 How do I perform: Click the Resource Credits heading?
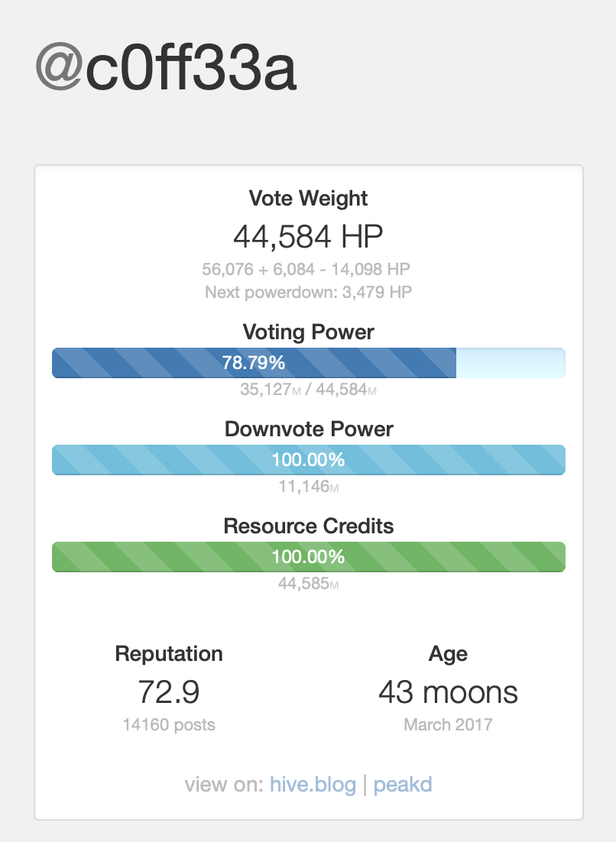click(x=308, y=526)
